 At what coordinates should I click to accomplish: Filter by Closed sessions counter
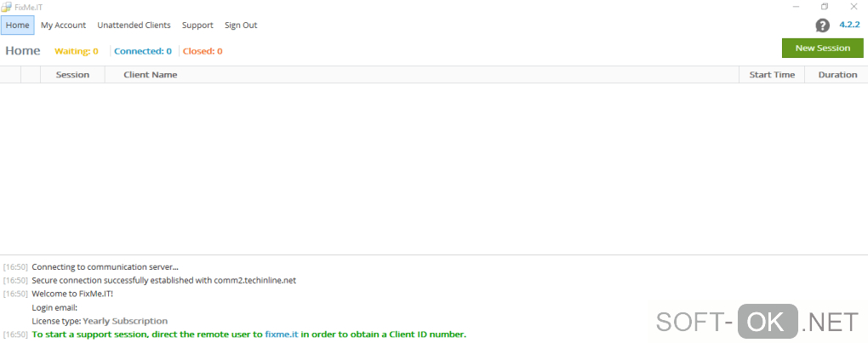click(203, 51)
